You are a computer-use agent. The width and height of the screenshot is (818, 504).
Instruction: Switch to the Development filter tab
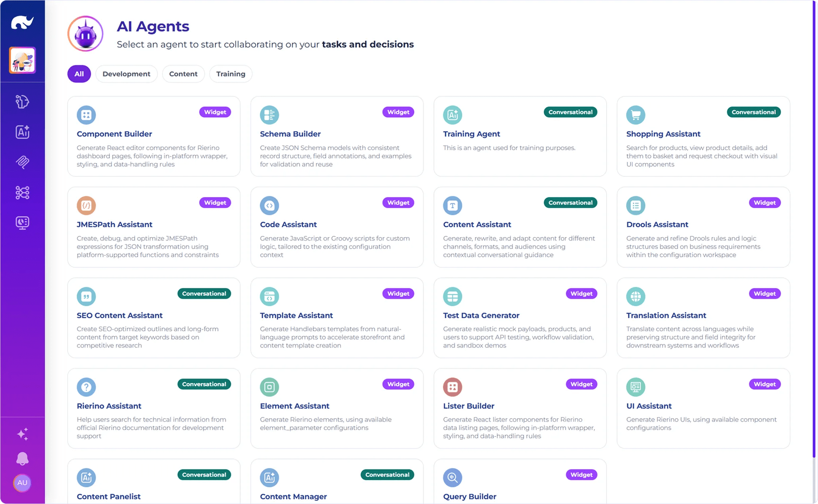click(x=126, y=73)
